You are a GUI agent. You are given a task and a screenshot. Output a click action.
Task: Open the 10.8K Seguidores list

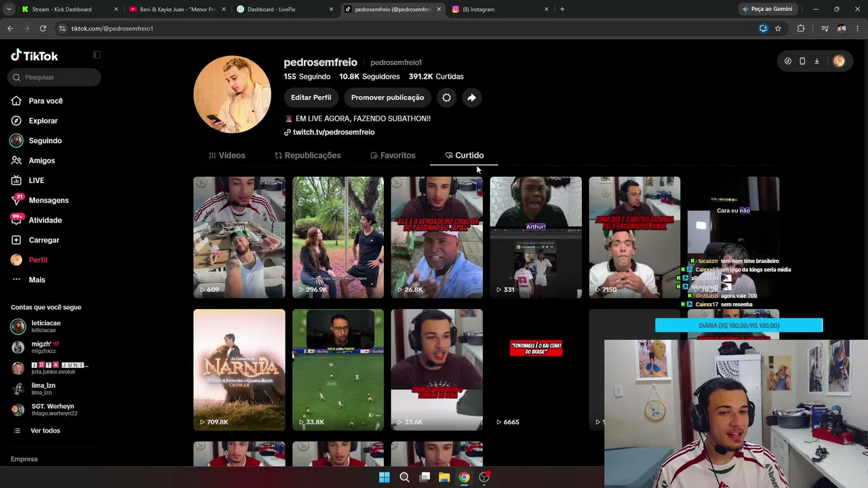370,77
